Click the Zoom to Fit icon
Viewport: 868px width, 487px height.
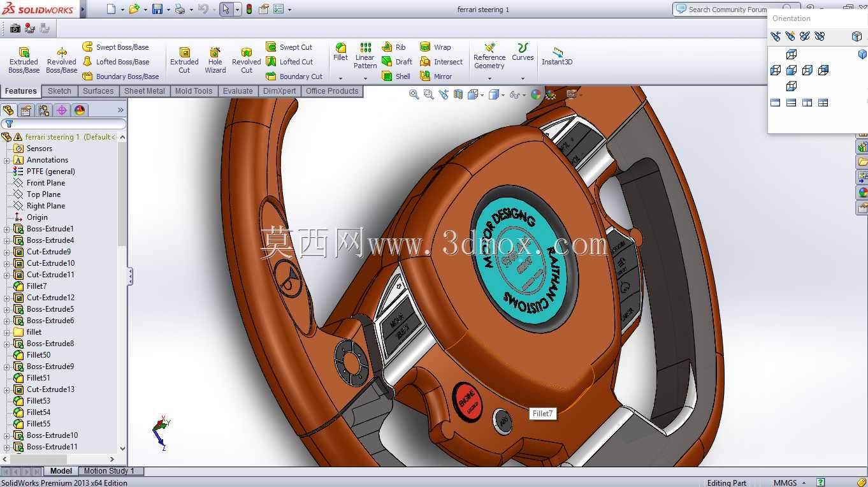[414, 94]
